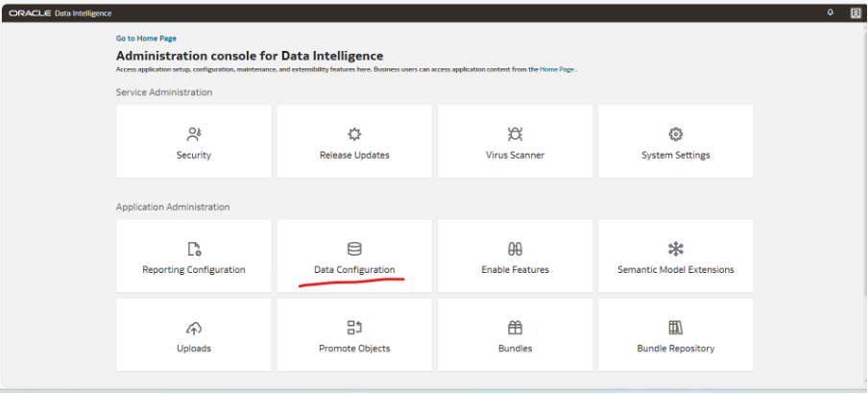This screenshot has width=868, height=394.
Task: Click the Semantic Model Extensions snowflake icon
Action: click(675, 249)
